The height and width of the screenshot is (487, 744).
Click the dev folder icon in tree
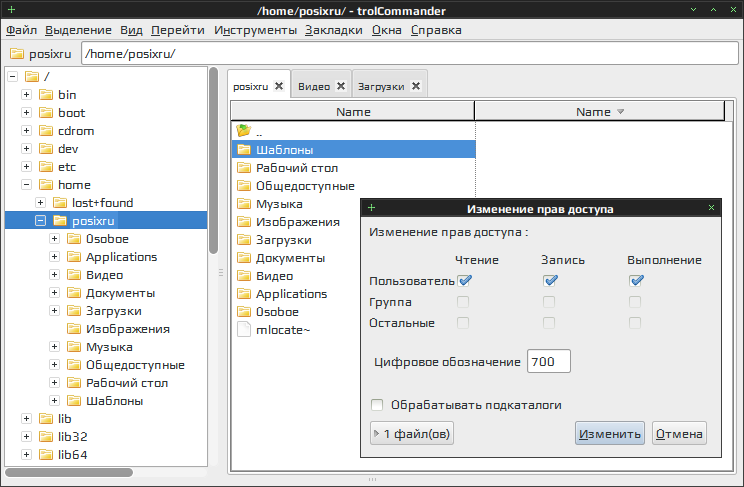pos(46,149)
